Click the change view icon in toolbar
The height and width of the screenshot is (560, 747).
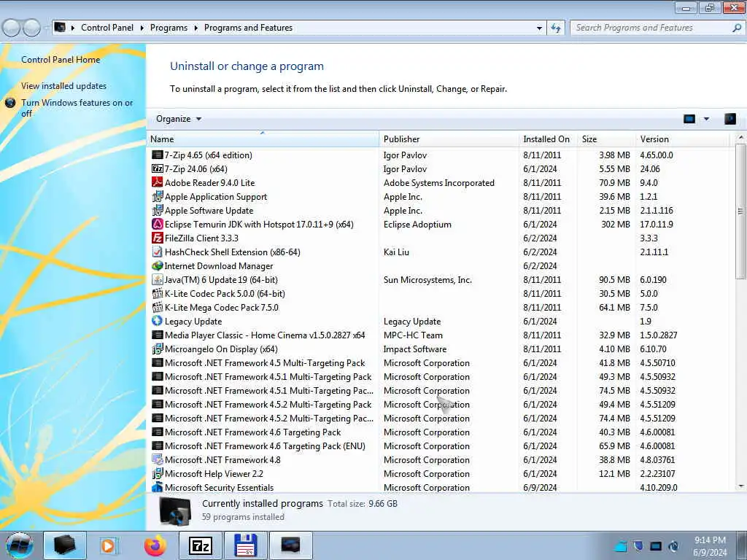coord(689,119)
